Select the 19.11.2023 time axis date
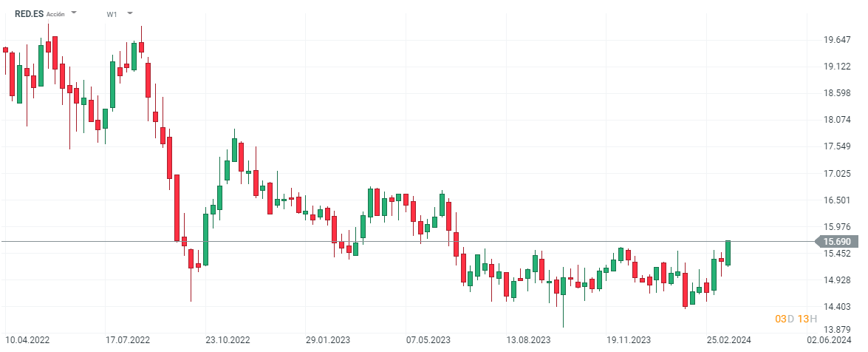Image resolution: width=868 pixels, height=352 pixels. pos(629,340)
